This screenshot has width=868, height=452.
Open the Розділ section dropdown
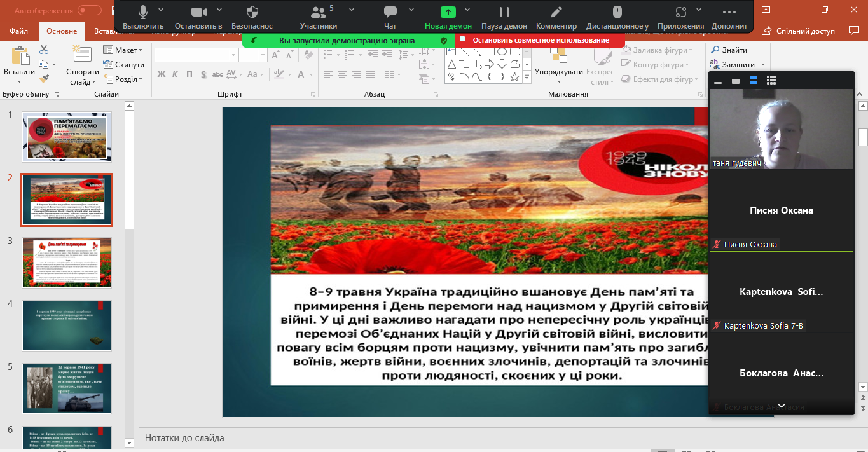tap(123, 79)
